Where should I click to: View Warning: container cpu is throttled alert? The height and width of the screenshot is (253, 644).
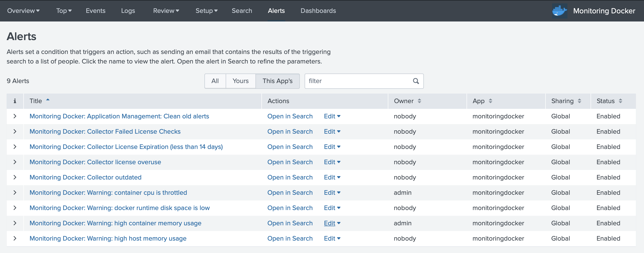click(108, 192)
